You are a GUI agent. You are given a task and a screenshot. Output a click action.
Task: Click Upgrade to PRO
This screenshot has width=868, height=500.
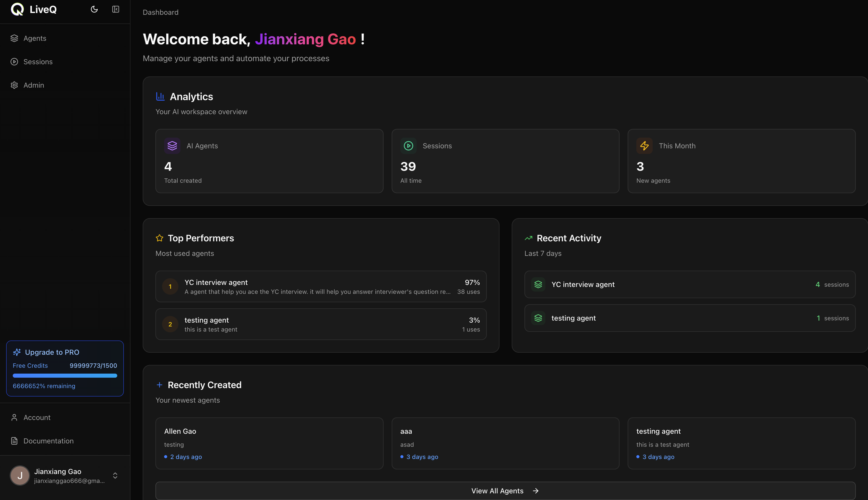click(x=52, y=352)
